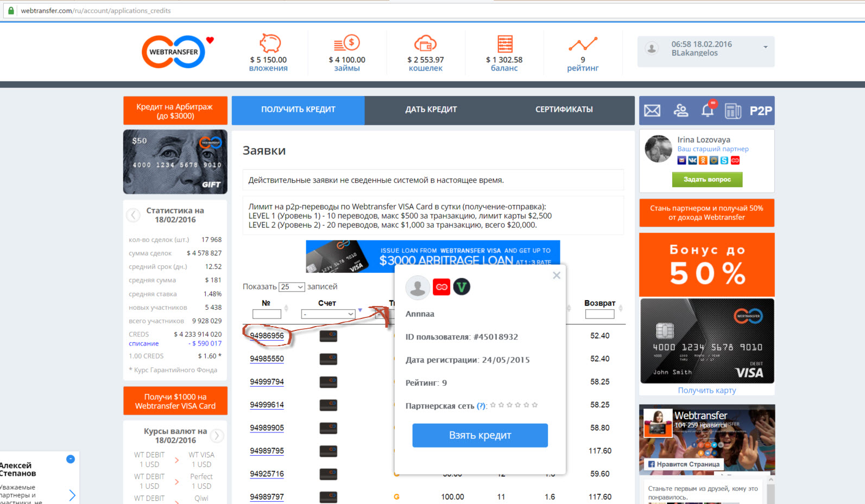Click Irina Lozovaya's mail icon

point(681,160)
